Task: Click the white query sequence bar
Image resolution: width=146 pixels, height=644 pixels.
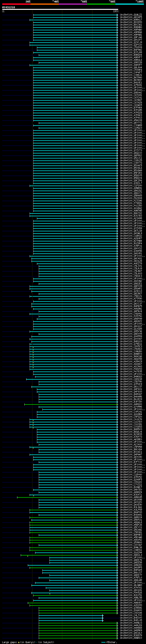Action: pyautogui.click(x=60, y=10)
